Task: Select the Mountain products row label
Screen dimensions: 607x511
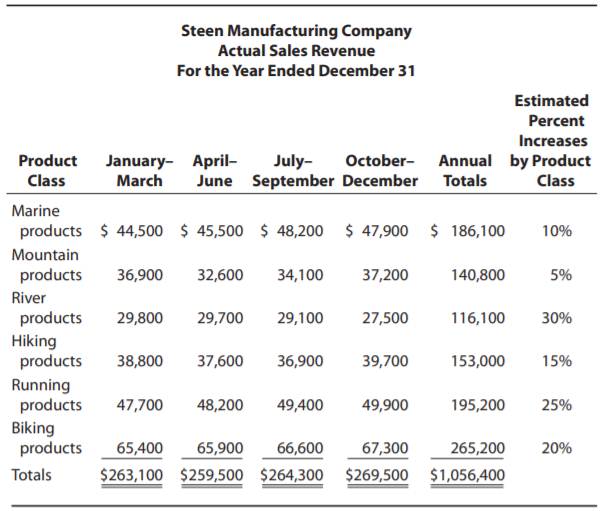Action: (x=47, y=265)
